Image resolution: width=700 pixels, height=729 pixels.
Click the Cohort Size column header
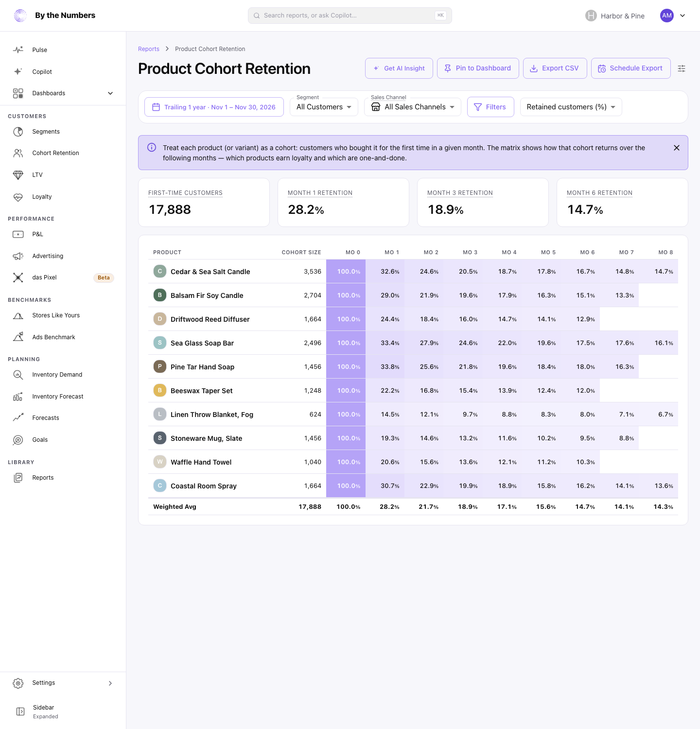pyautogui.click(x=301, y=253)
